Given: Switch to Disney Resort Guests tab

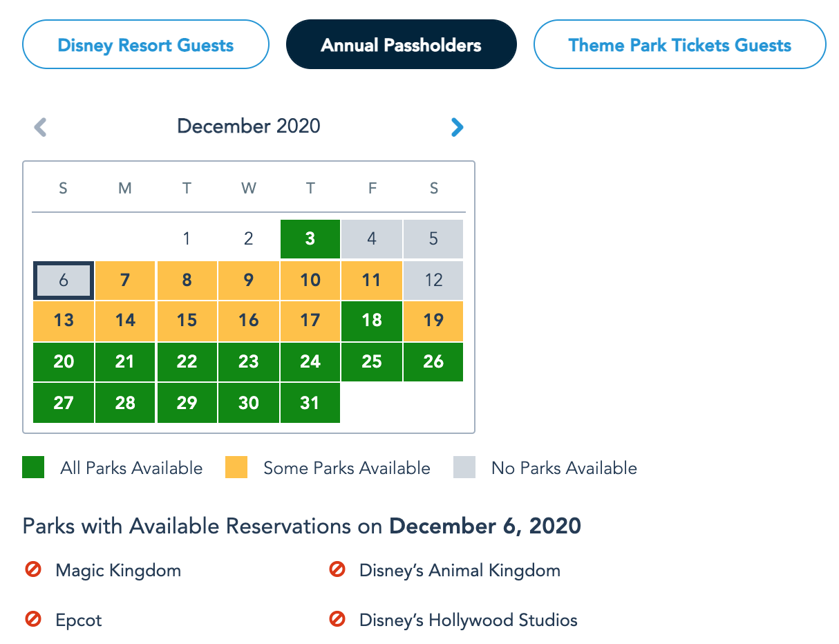Looking at the screenshot, I should coord(146,46).
